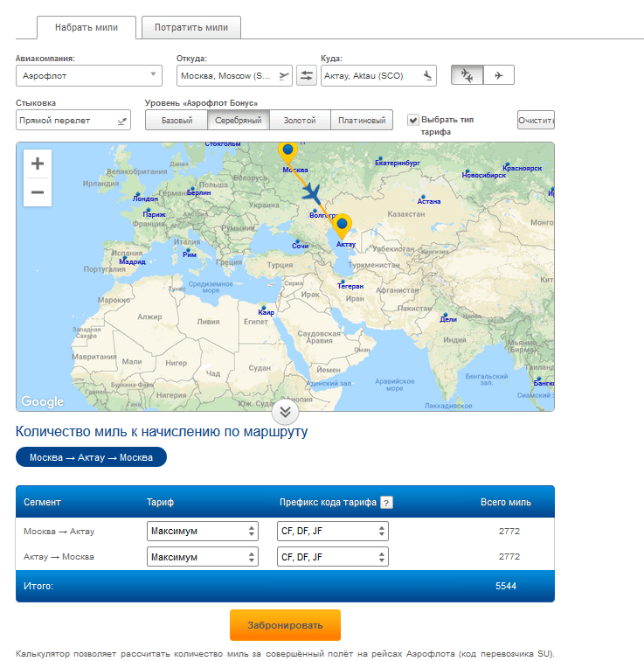The image size is (644, 661).
Task: Click the Всего миль column header
Action: 506,503
